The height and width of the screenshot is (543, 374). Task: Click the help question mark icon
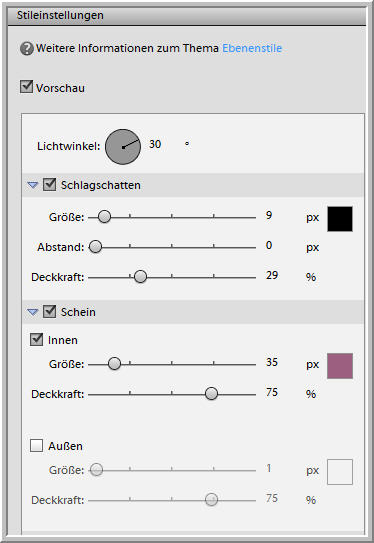[27, 48]
